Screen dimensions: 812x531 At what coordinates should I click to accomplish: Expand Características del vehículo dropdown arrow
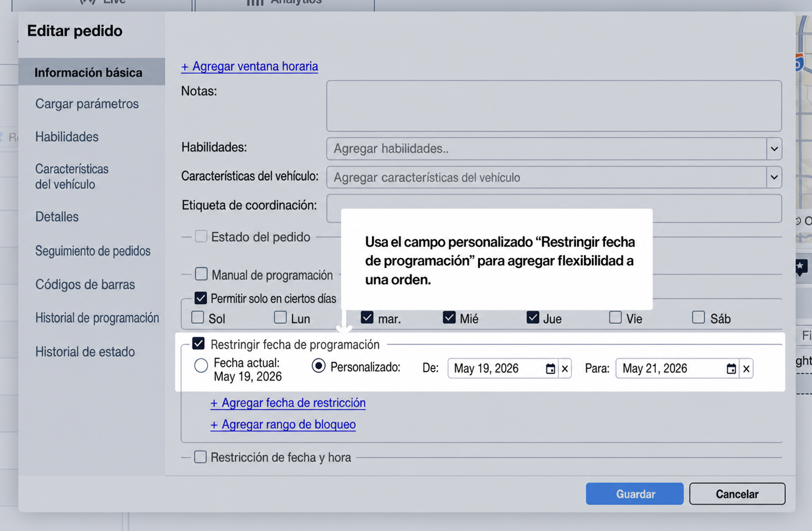(x=774, y=177)
